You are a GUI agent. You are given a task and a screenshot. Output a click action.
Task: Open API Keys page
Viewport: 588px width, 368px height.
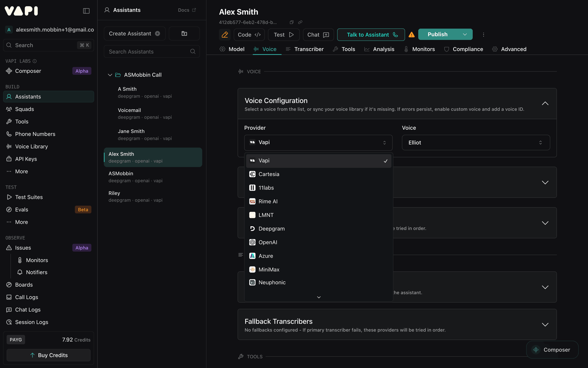48,159
